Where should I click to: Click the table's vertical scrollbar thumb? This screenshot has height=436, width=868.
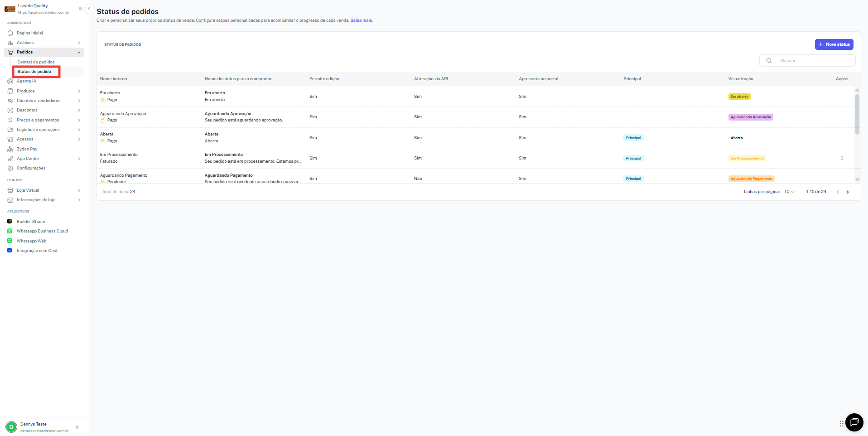[857, 114]
